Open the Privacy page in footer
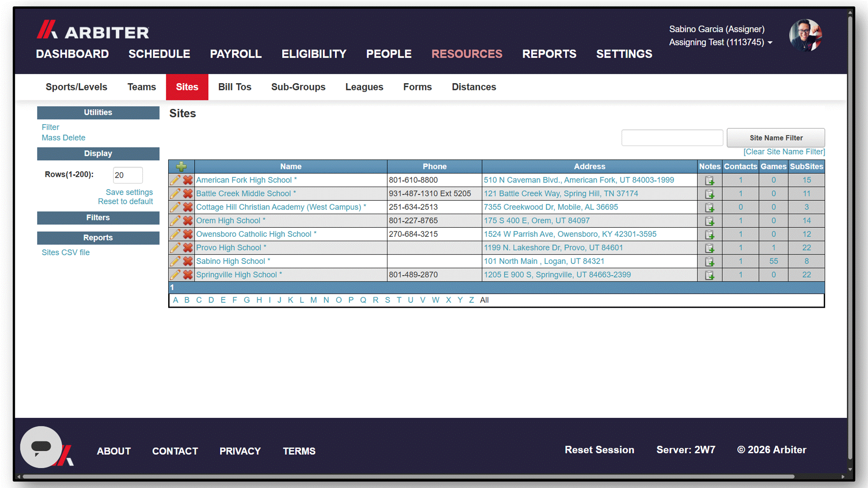 (240, 451)
